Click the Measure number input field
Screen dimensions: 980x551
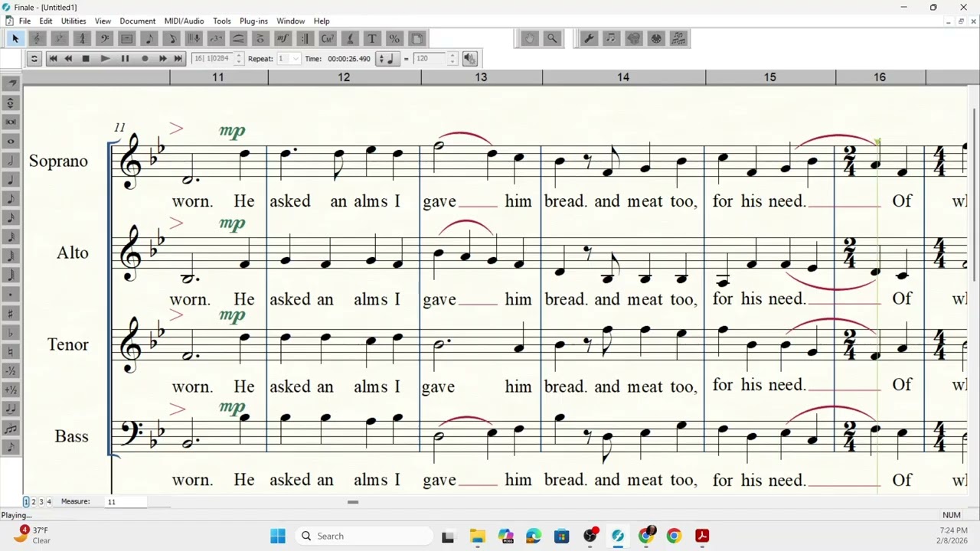pos(126,501)
